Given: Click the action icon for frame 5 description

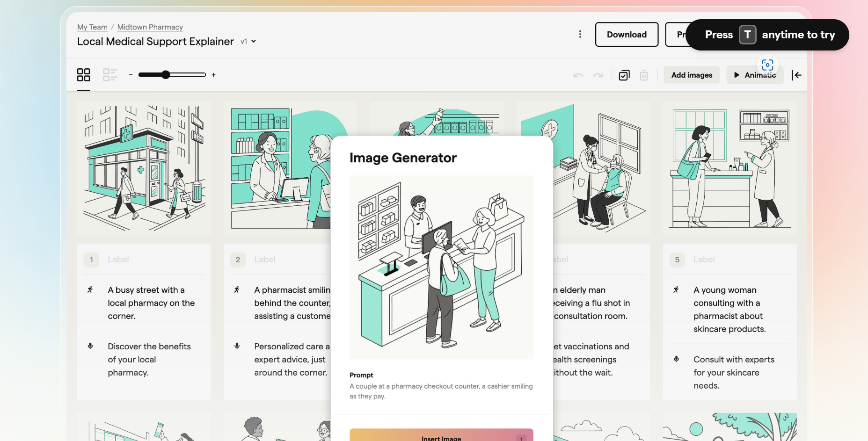Looking at the screenshot, I should coord(676,290).
